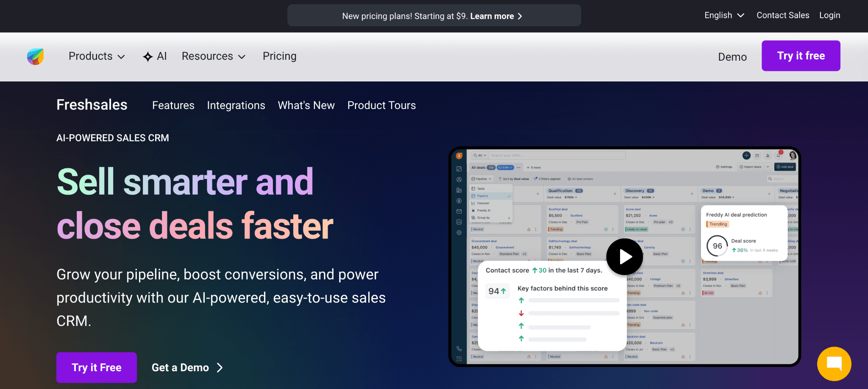Image resolution: width=868 pixels, height=389 pixels.
Task: Open the yellow chat widget
Action: point(834,364)
